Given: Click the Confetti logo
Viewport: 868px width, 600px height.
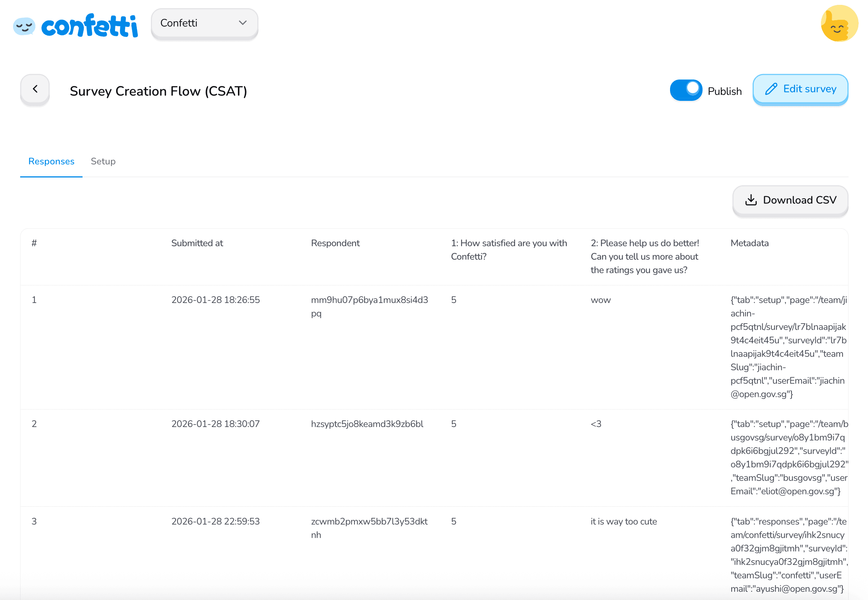Looking at the screenshot, I should pyautogui.click(x=75, y=25).
